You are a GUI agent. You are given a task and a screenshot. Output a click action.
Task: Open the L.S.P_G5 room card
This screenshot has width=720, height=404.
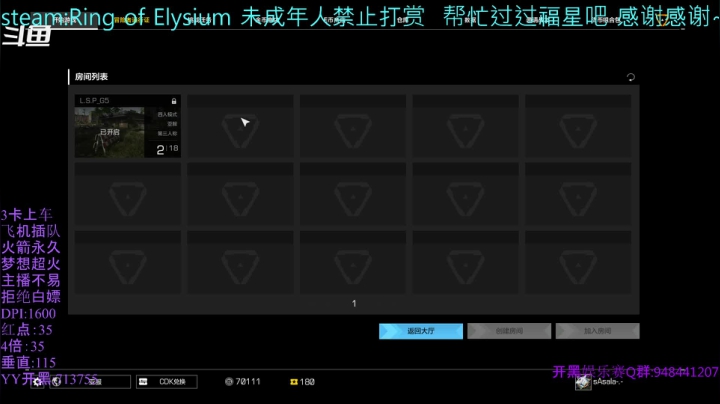coord(128,126)
